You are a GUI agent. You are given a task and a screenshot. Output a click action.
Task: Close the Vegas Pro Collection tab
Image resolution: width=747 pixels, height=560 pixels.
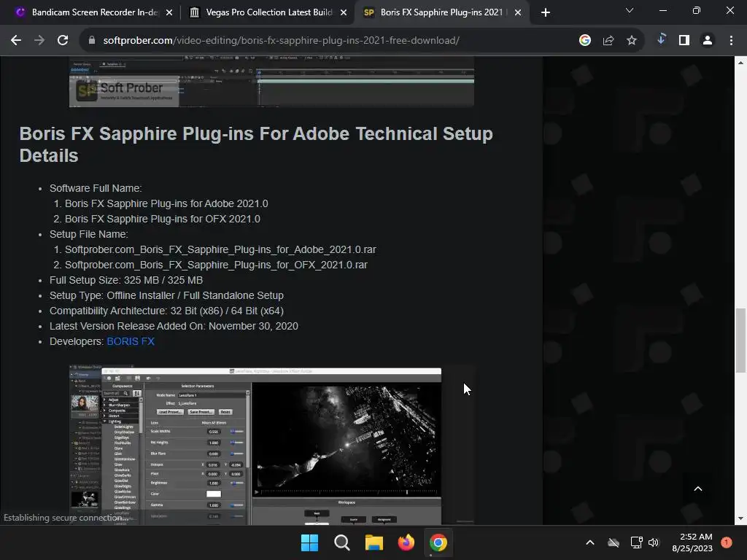click(344, 12)
